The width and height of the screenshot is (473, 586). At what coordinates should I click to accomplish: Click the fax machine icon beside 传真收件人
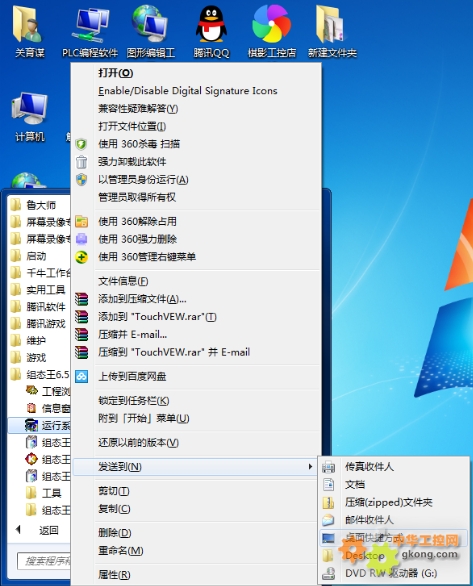[328, 467]
